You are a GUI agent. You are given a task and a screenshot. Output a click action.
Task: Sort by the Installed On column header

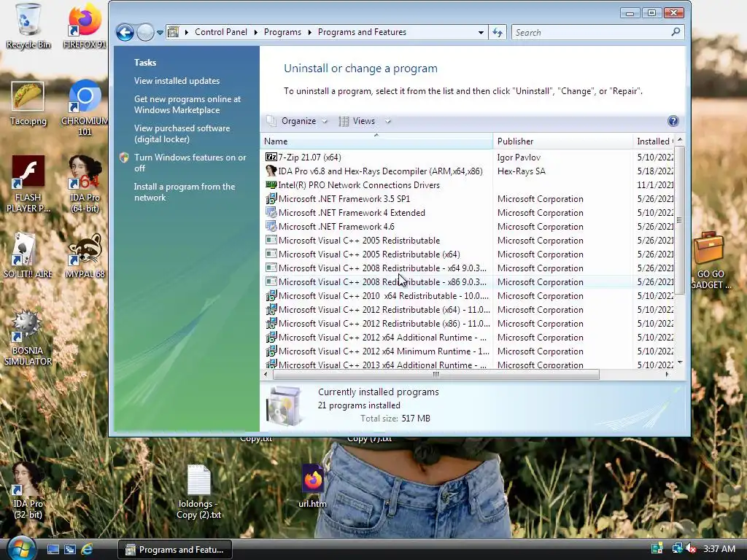654,141
